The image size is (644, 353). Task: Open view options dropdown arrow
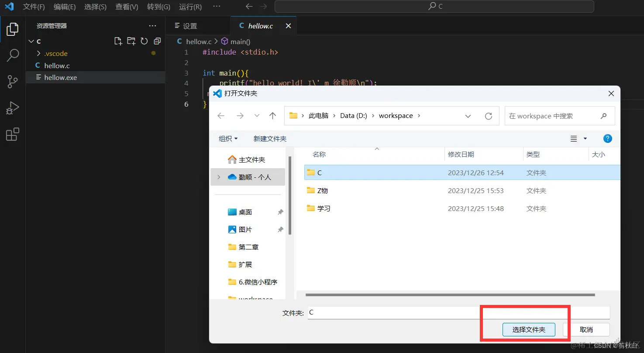tap(585, 138)
